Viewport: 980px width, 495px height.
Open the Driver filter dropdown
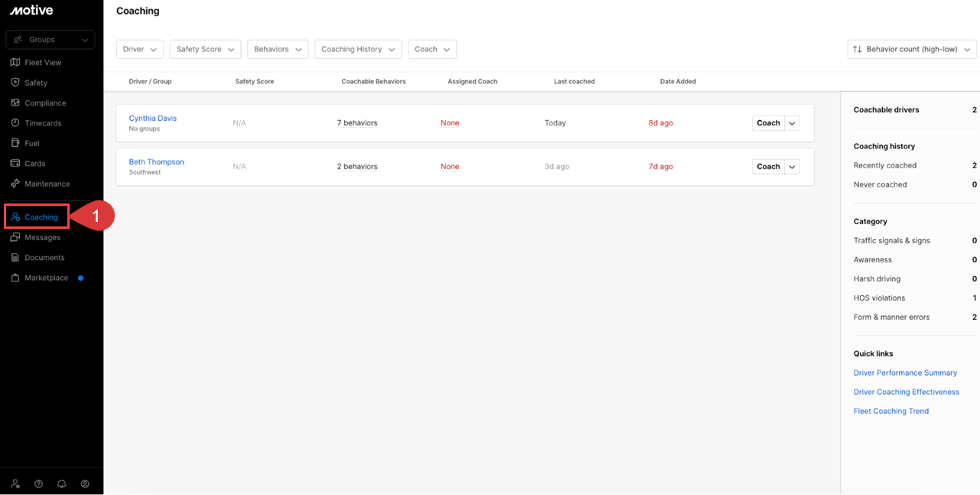140,50
